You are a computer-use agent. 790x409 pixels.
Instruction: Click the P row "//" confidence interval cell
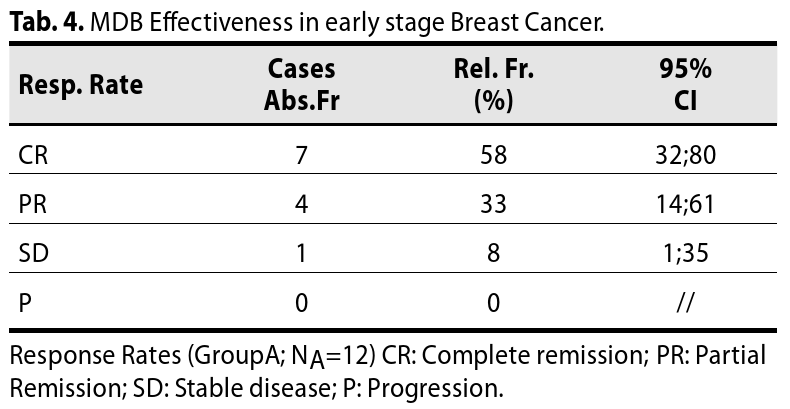(685, 302)
